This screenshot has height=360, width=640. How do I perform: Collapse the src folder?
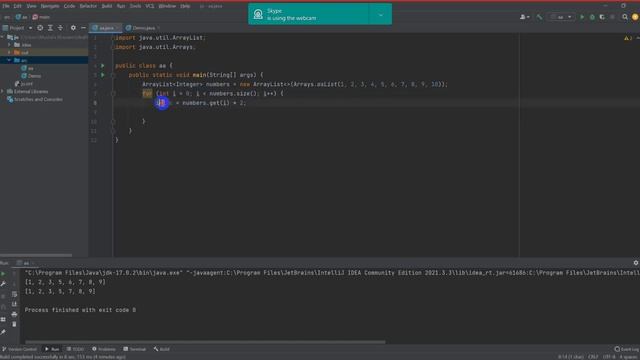[x=9, y=60]
